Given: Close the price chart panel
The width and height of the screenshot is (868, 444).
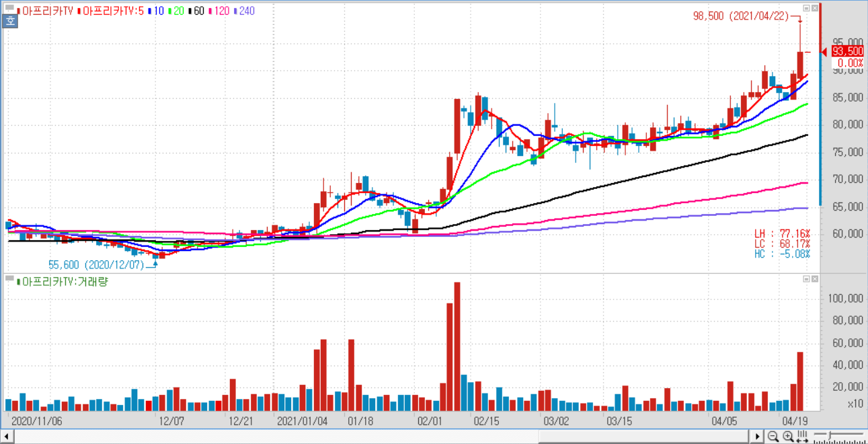Looking at the screenshot, I should pyautogui.click(x=814, y=9).
